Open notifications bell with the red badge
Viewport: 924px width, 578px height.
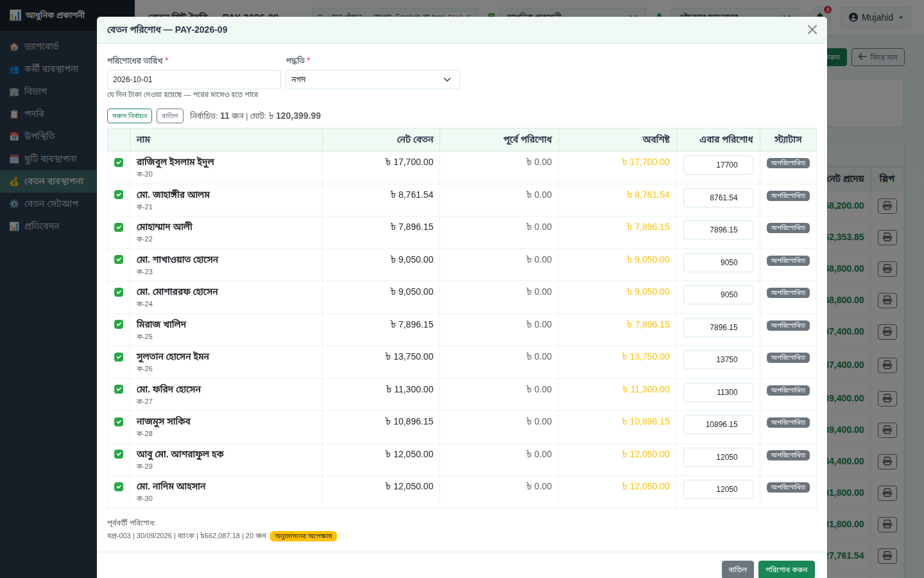(820, 17)
